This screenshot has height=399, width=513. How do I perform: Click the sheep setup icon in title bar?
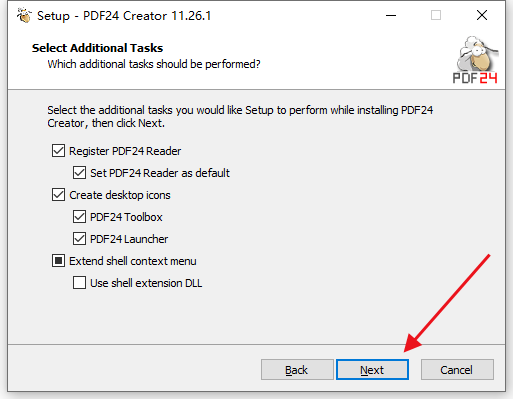(x=24, y=15)
